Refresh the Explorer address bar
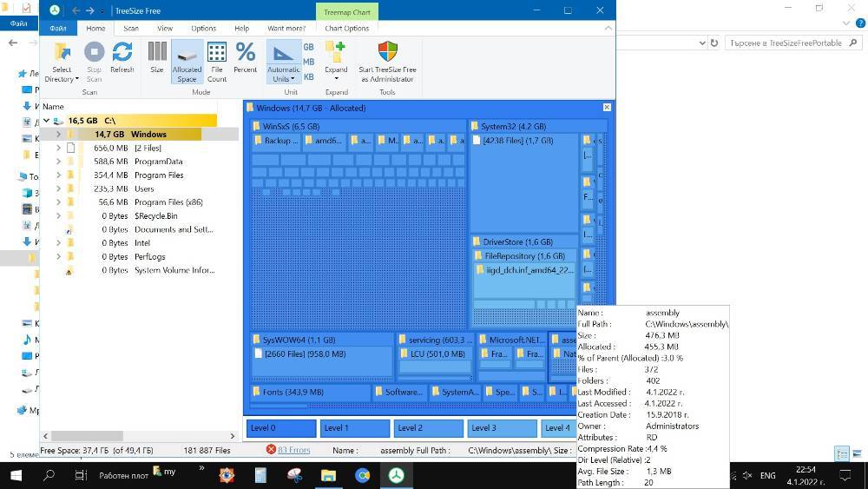 point(714,43)
